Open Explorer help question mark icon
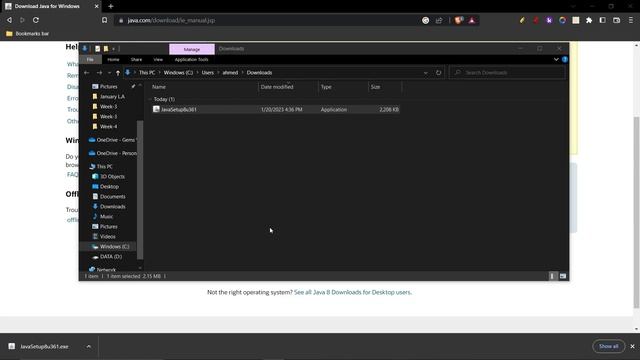Screen dimensions: 640x360 click(565, 60)
